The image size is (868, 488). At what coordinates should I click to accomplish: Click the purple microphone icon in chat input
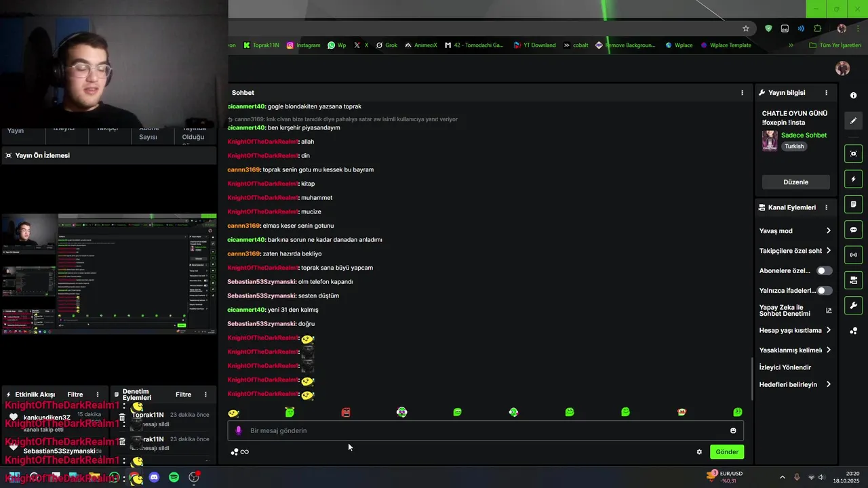pyautogui.click(x=238, y=430)
